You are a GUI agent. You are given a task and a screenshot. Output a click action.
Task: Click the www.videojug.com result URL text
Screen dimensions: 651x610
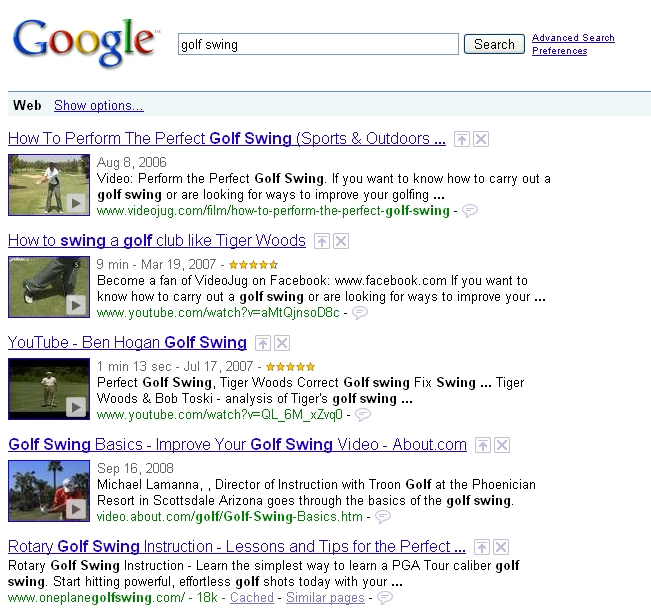pyautogui.click(x=273, y=211)
